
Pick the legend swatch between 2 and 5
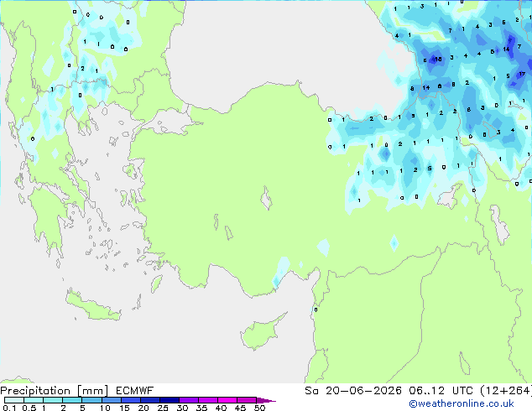coord(72,400)
